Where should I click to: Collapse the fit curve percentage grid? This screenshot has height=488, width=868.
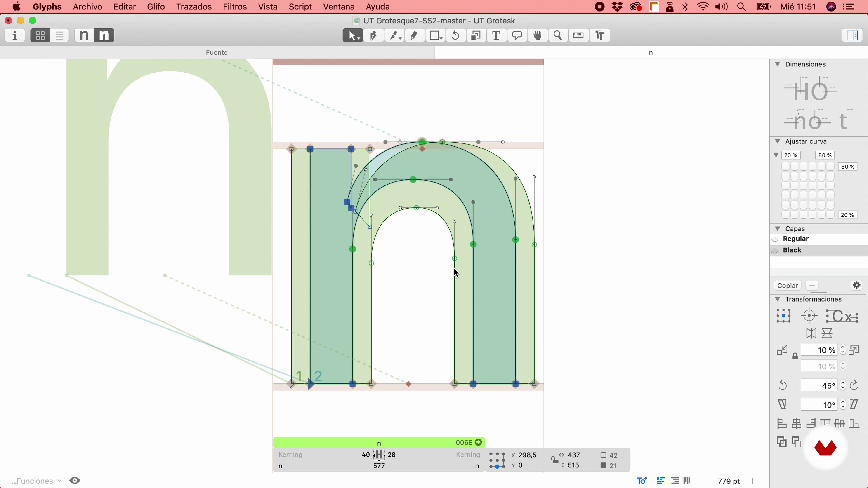(776, 155)
